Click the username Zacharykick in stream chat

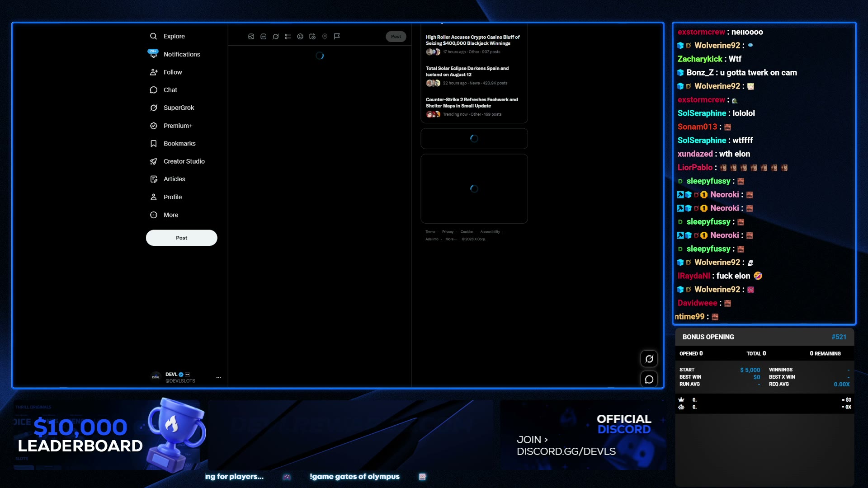[700, 59]
